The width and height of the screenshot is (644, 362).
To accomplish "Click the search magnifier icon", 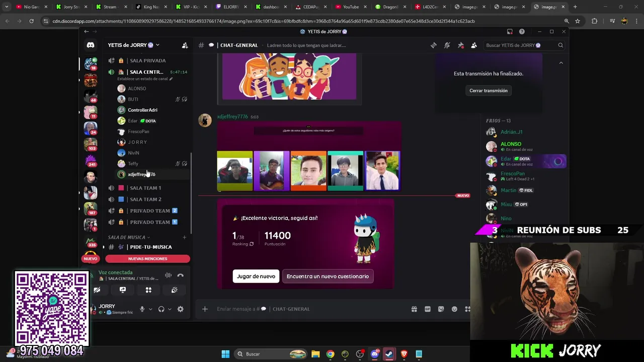I will coord(560,45).
